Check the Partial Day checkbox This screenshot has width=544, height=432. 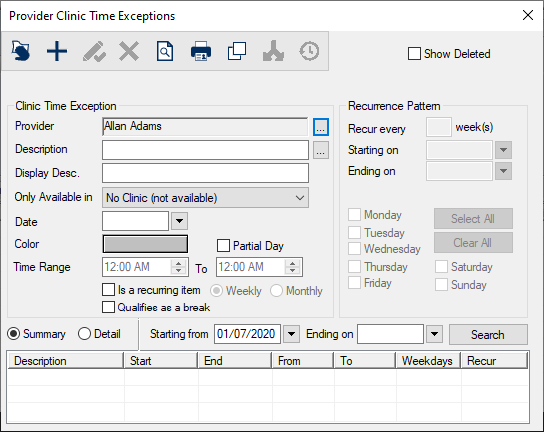coord(223,245)
